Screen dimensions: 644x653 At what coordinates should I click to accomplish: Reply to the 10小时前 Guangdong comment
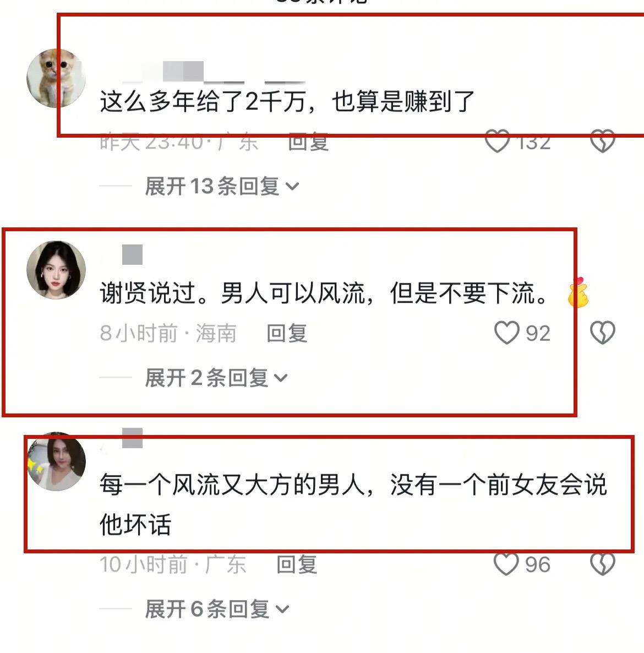point(297,565)
